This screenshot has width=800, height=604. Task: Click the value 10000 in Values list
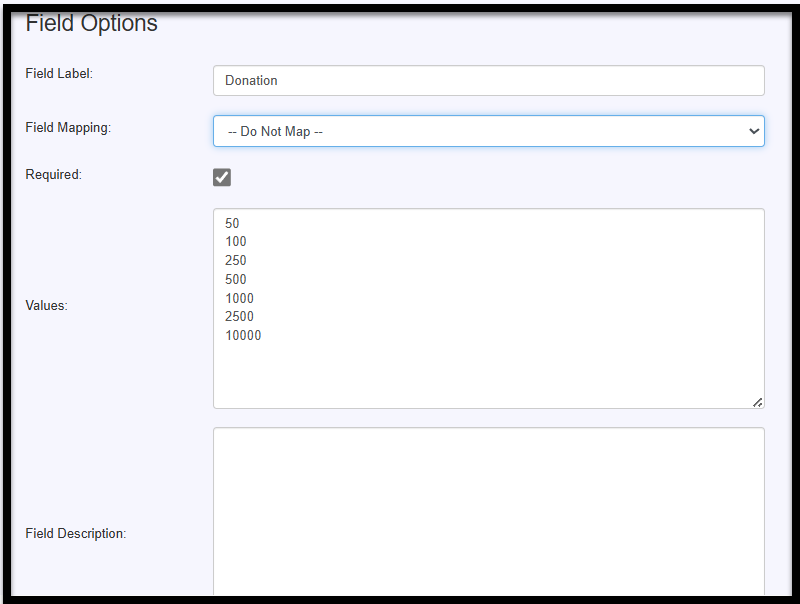coord(243,335)
